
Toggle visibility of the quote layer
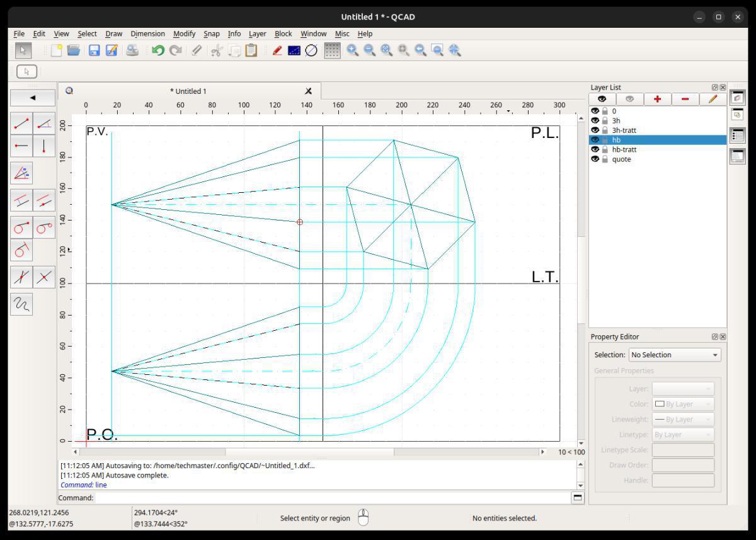[x=595, y=159]
